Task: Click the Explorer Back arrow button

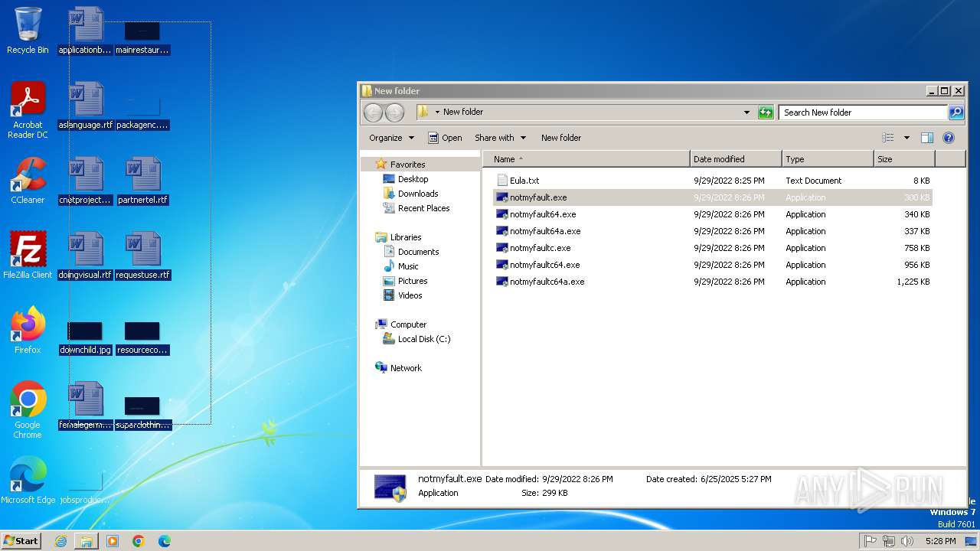Action: pyautogui.click(x=373, y=112)
